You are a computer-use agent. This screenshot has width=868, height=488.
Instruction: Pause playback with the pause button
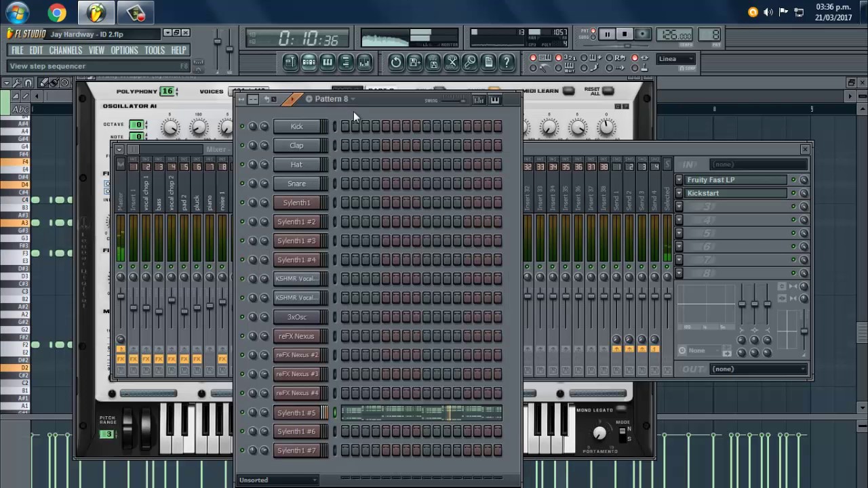click(607, 35)
